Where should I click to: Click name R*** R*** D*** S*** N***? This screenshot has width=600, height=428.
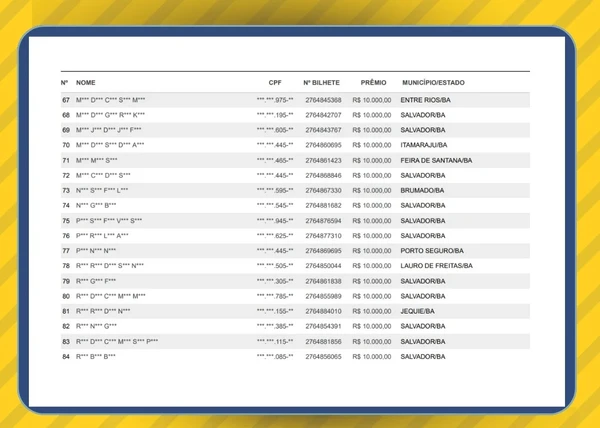110,266
